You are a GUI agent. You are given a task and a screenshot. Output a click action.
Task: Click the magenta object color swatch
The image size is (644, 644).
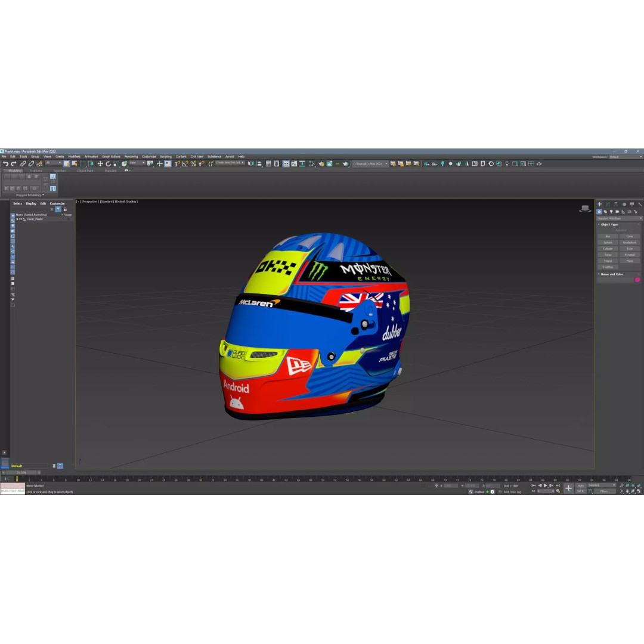tap(637, 280)
